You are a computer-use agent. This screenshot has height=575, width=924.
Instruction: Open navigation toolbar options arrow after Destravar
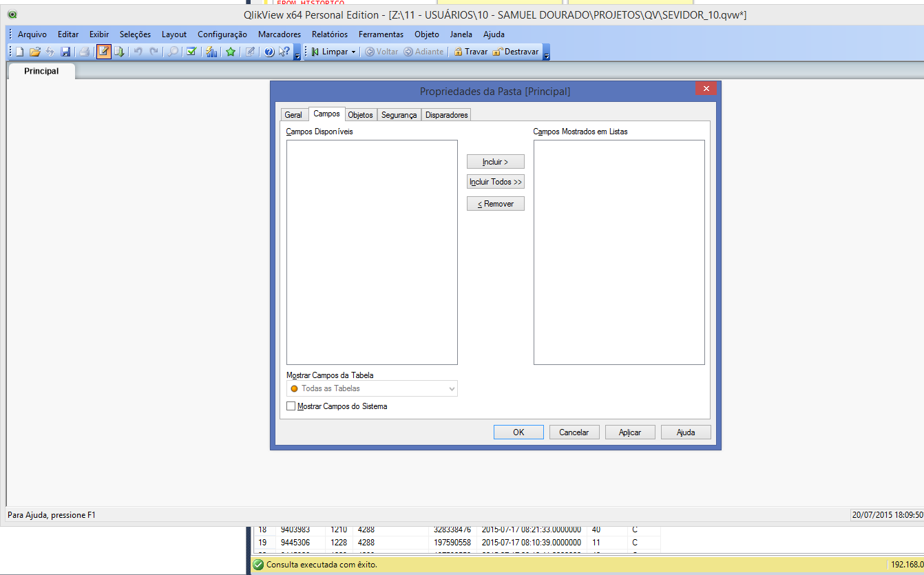point(546,53)
